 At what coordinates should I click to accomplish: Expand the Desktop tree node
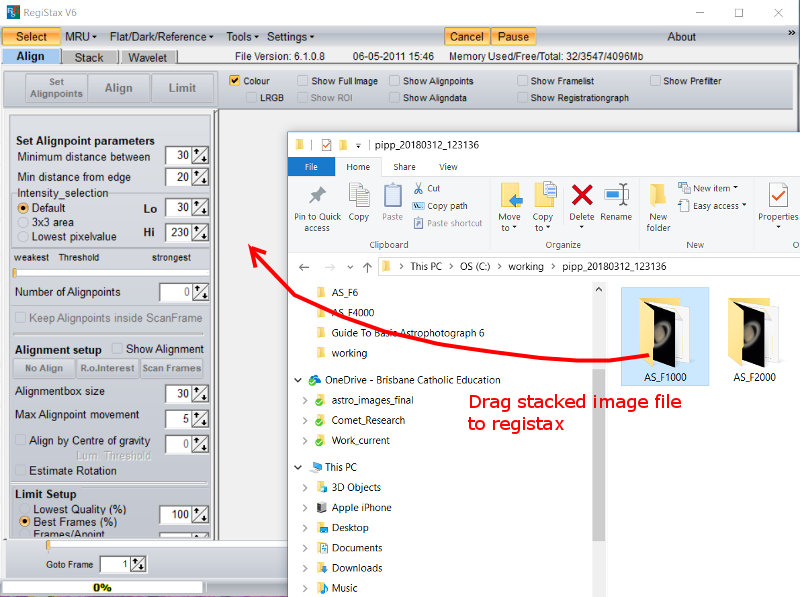305,528
